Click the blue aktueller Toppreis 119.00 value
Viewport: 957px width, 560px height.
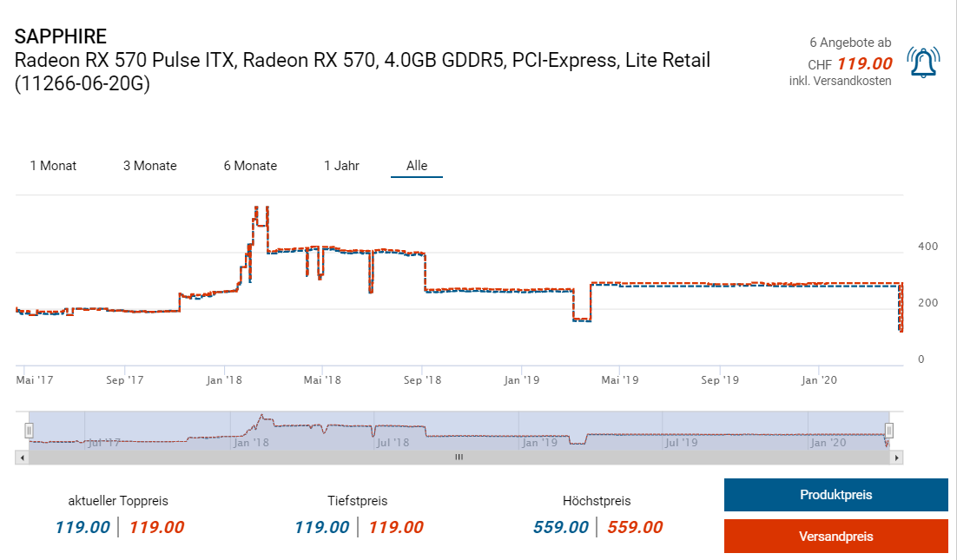pos(82,527)
